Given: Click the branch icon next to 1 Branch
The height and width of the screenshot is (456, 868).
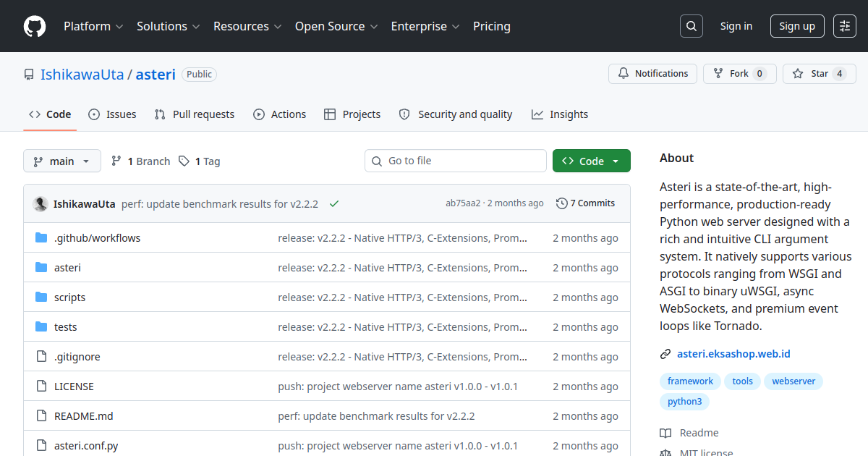Looking at the screenshot, I should [x=116, y=161].
